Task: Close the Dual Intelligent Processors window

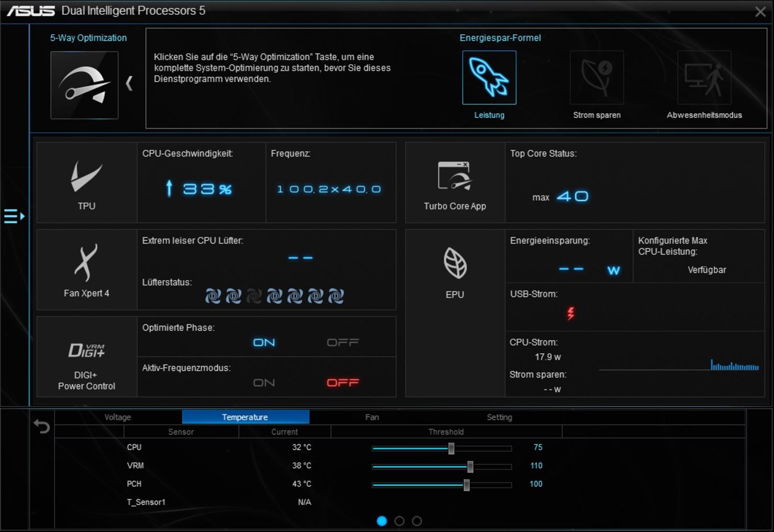Action: [x=760, y=11]
